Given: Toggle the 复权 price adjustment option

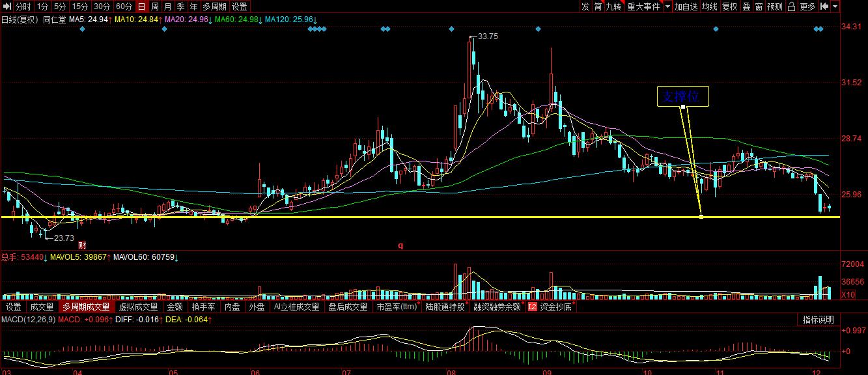Looking at the screenshot, I should coord(729,7).
